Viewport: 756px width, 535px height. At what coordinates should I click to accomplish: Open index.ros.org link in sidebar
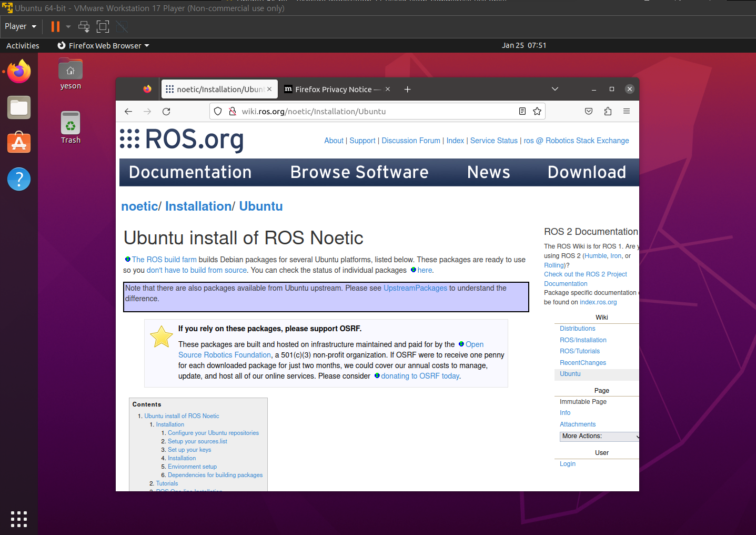(598, 302)
